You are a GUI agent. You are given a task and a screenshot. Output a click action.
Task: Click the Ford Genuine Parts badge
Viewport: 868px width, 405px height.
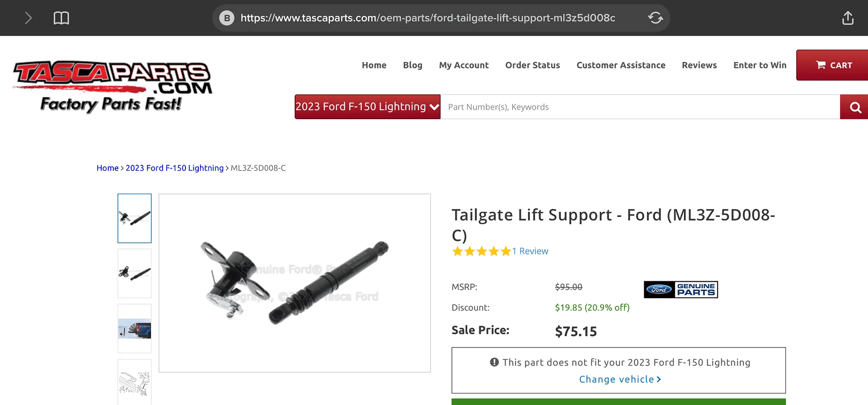point(680,289)
